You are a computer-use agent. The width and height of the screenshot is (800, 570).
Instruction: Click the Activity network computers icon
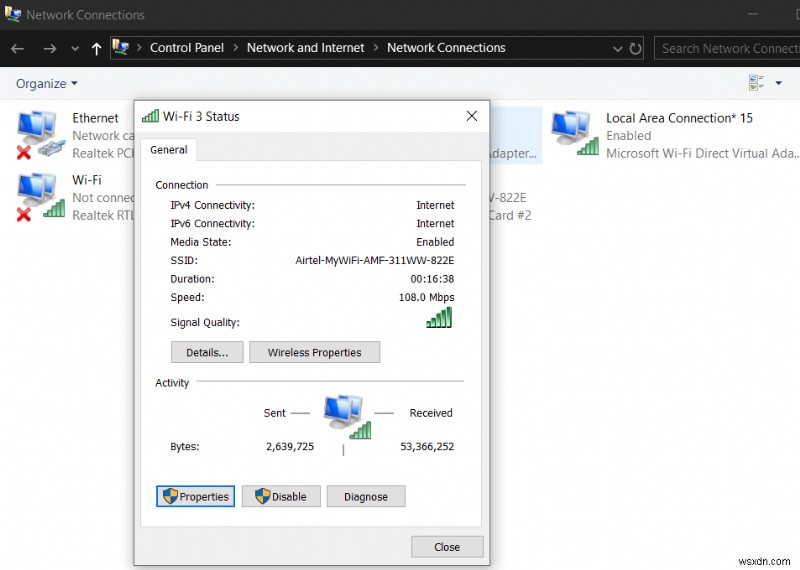tap(347, 416)
